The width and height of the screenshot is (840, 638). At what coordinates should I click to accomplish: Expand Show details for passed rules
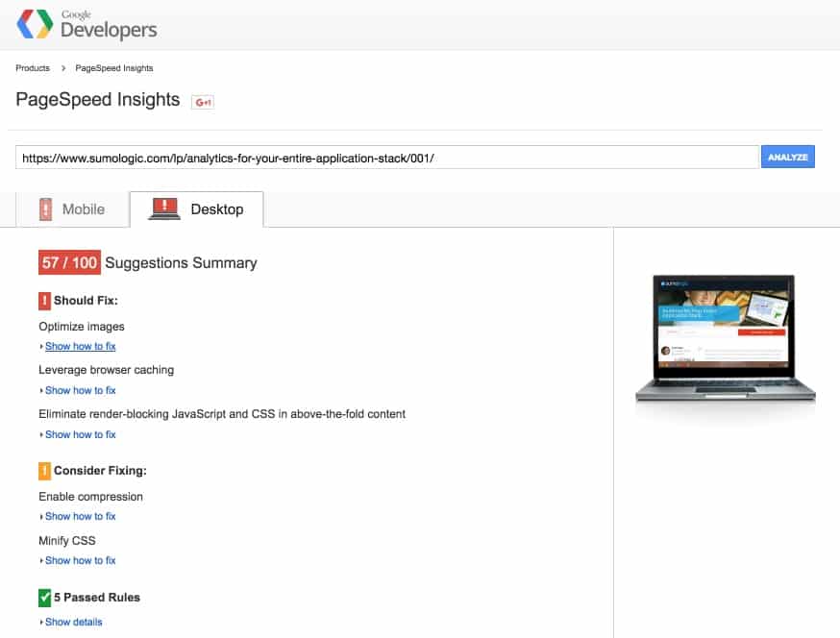(73, 622)
